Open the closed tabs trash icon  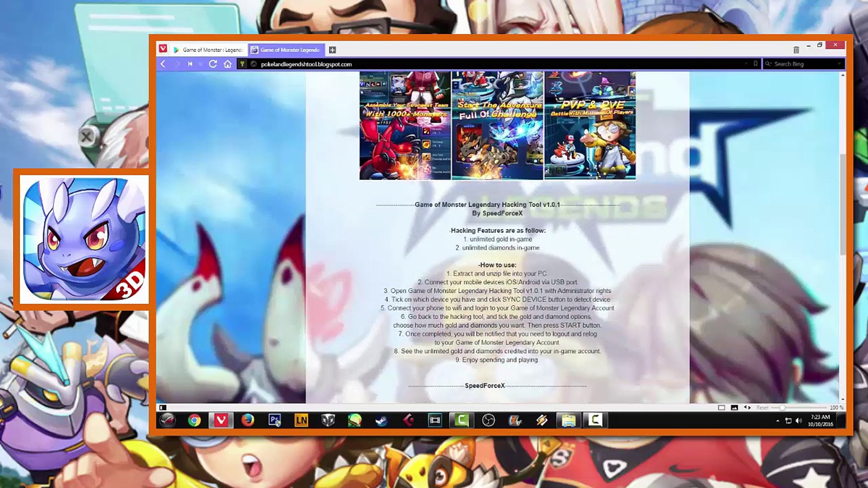pos(796,50)
